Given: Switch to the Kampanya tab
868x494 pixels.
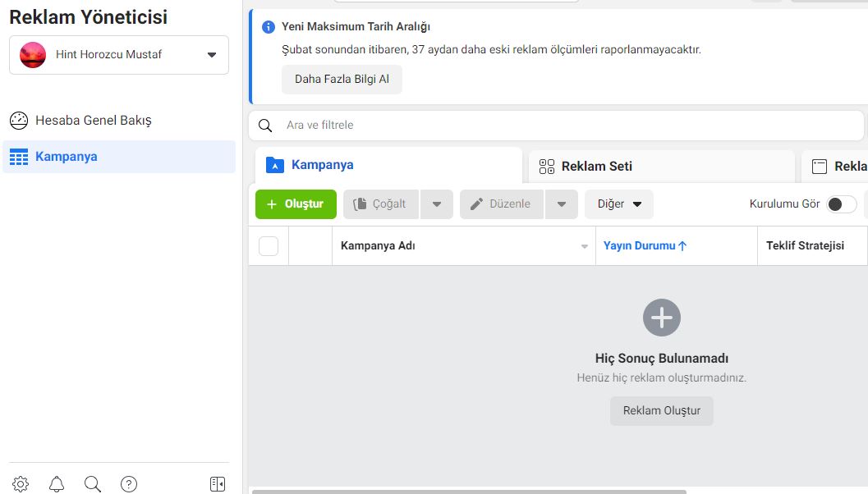Looking at the screenshot, I should coord(388,165).
